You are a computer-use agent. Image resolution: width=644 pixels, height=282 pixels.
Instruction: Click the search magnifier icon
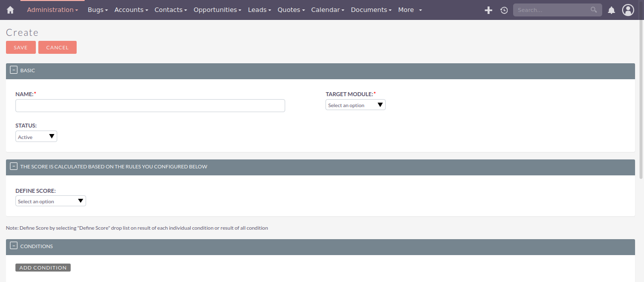point(594,9)
